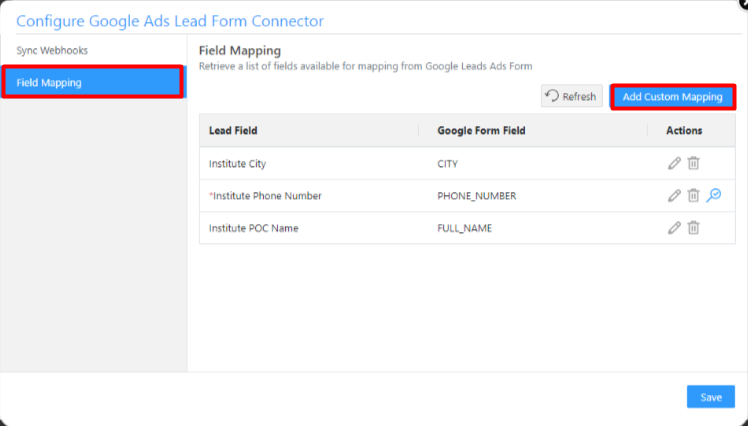
Task: Select the Institute City lead field cell
Action: pos(237,163)
